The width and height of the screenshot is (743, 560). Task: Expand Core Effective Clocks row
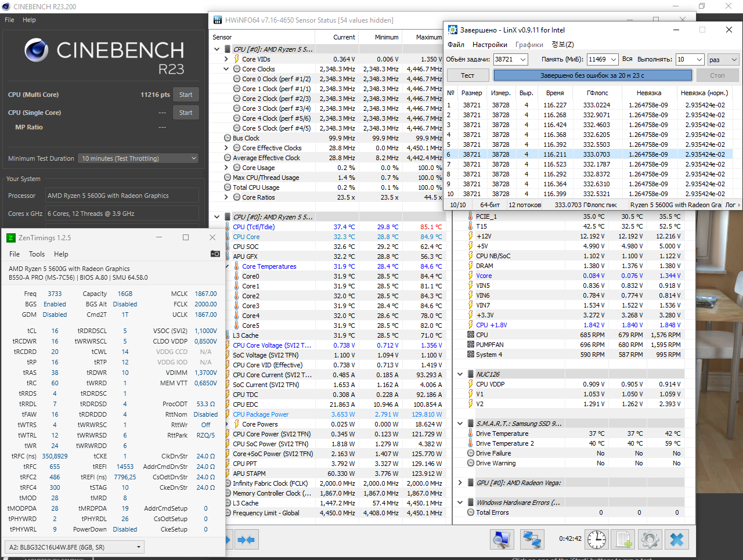[226, 148]
